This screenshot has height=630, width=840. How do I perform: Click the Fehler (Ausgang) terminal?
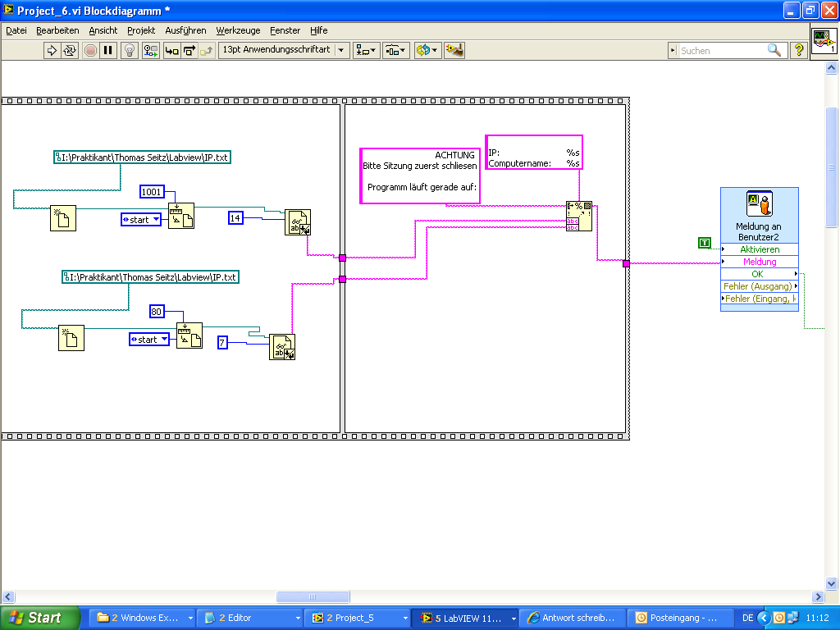pos(760,286)
